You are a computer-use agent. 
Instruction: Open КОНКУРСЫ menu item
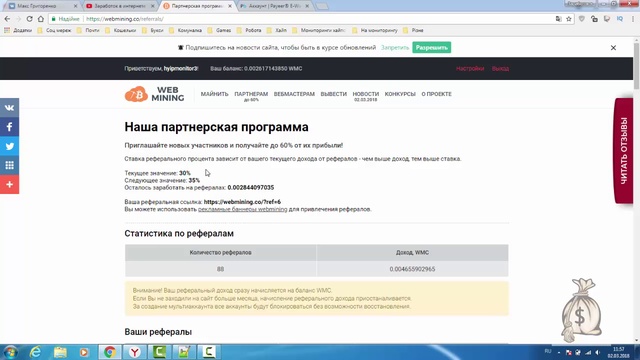click(400, 94)
